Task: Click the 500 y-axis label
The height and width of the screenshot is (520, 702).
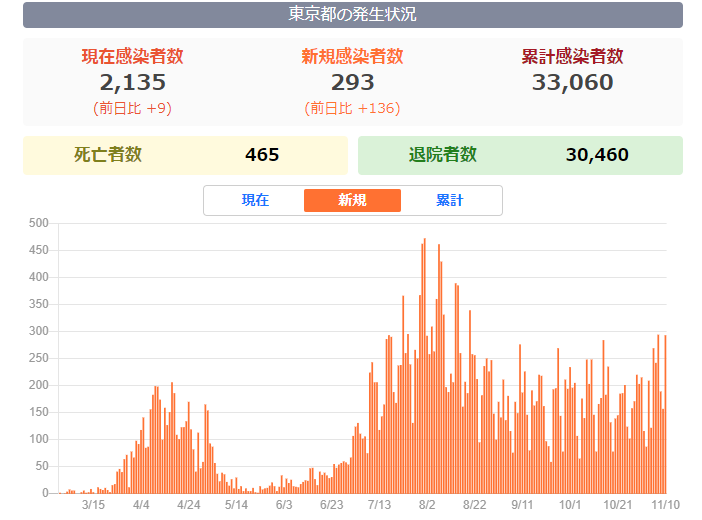Action: tap(39, 223)
